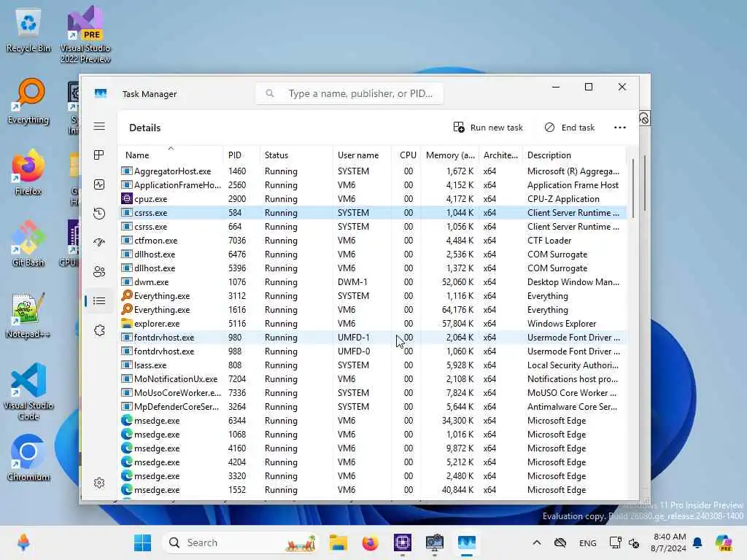Click Everything.exe icon for PID 1616
747x560 pixels.
[126, 309]
